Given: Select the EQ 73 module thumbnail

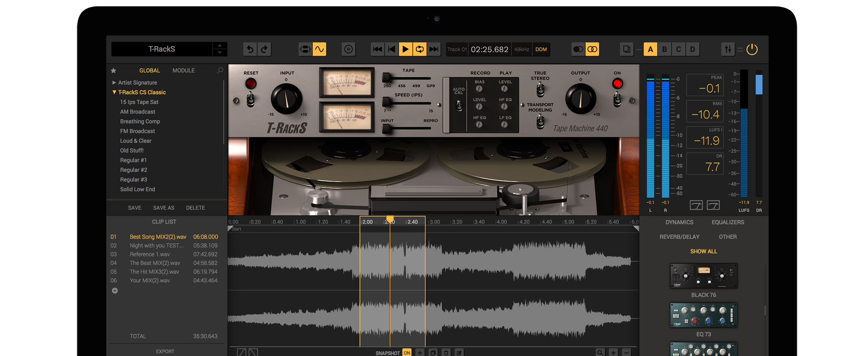Looking at the screenshot, I should 704,315.
